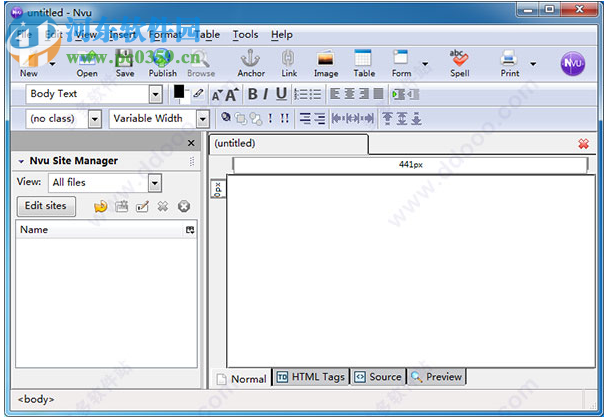
Task: Toggle right text alignment
Action: (x=364, y=94)
